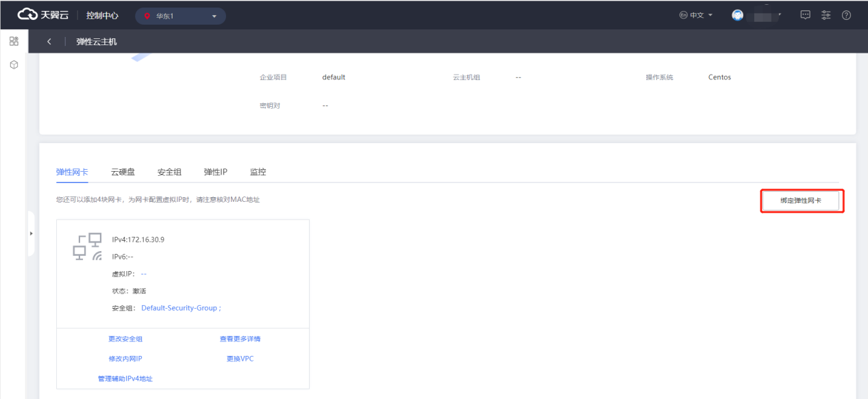Switch to the 云硬盘 tab
The width and height of the screenshot is (868, 399).
coord(123,172)
